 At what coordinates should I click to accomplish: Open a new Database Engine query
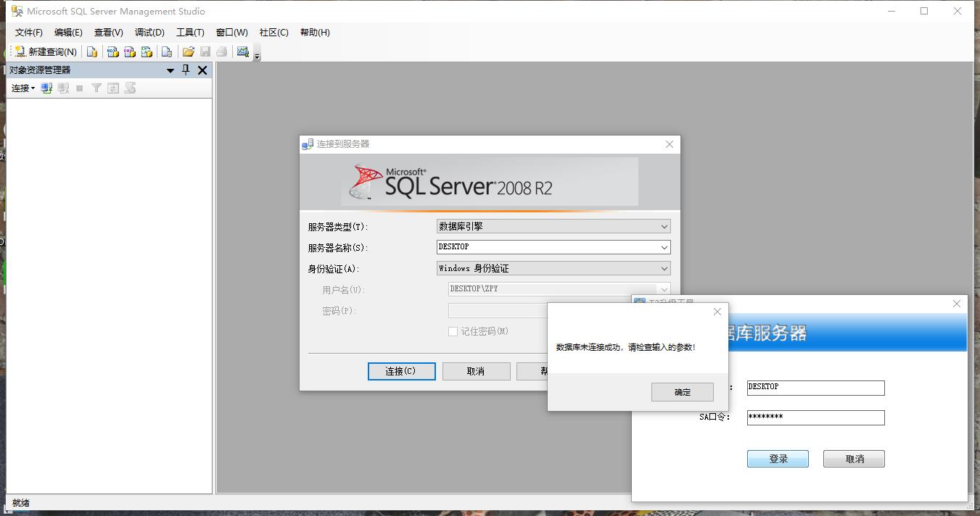click(92, 51)
